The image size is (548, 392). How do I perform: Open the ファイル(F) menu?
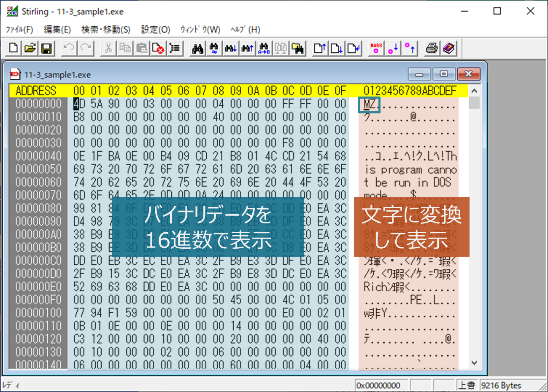[19, 30]
